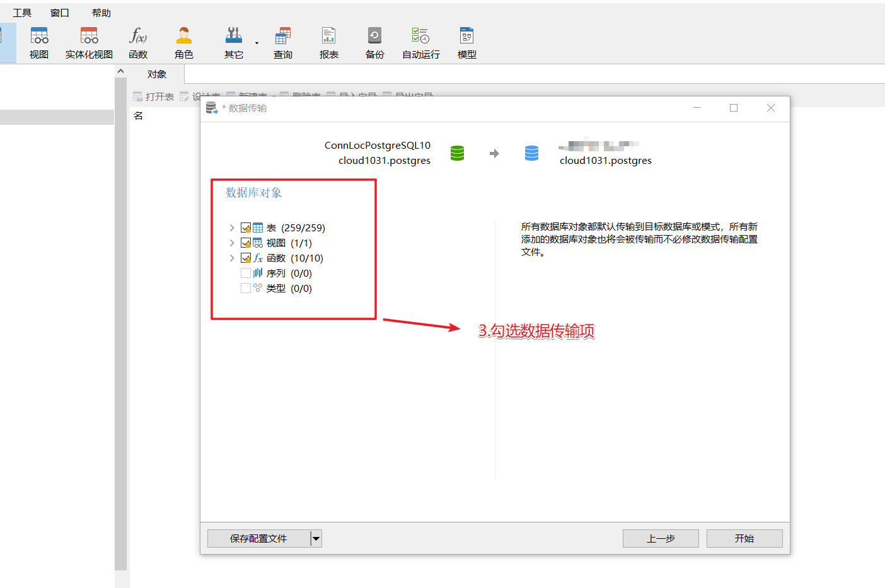This screenshot has width=885, height=588.
Task: Click the source cloud1031.postgres label
Action: point(385,161)
